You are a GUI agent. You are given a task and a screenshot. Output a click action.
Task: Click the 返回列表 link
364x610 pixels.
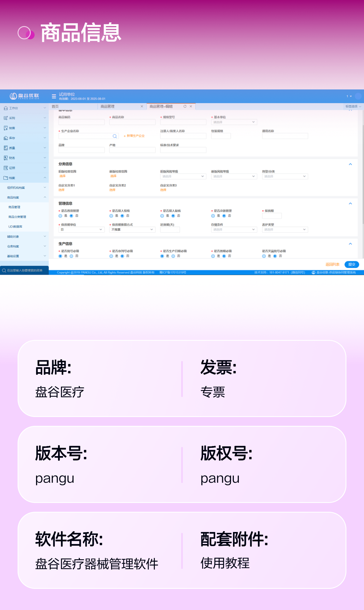(x=332, y=265)
